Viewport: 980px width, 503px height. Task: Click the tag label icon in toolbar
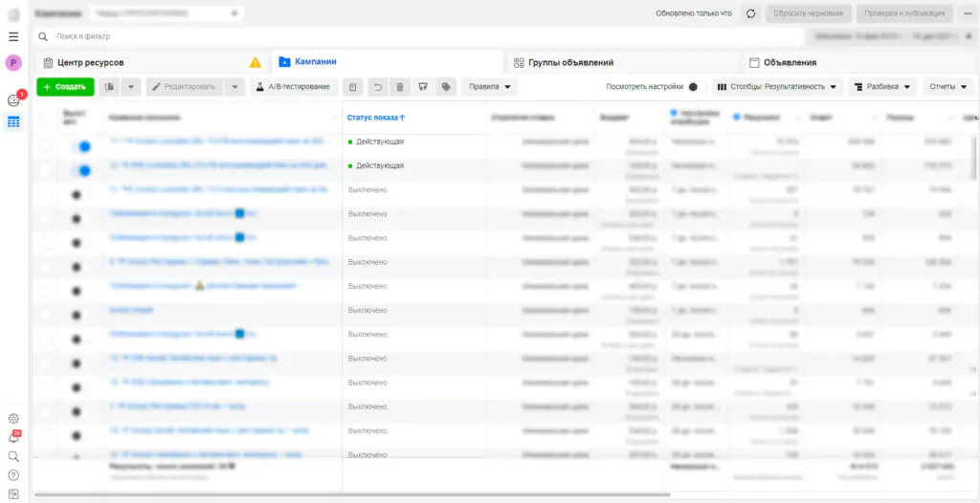(445, 87)
